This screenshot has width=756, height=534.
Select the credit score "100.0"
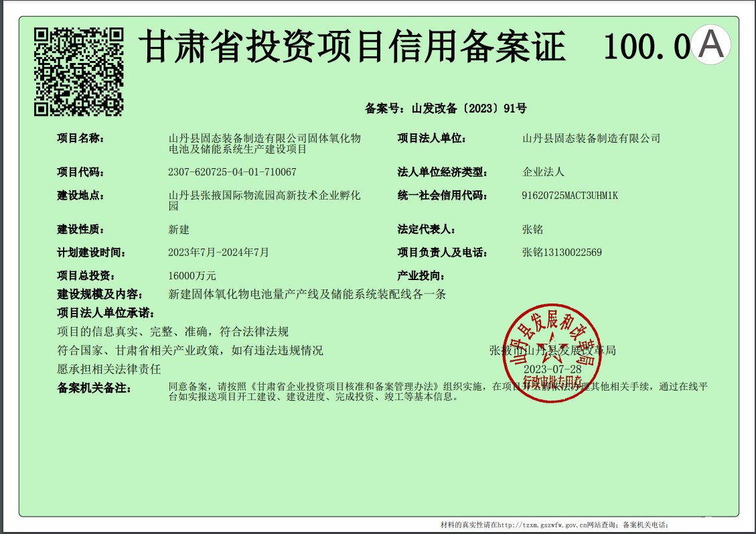point(646,47)
